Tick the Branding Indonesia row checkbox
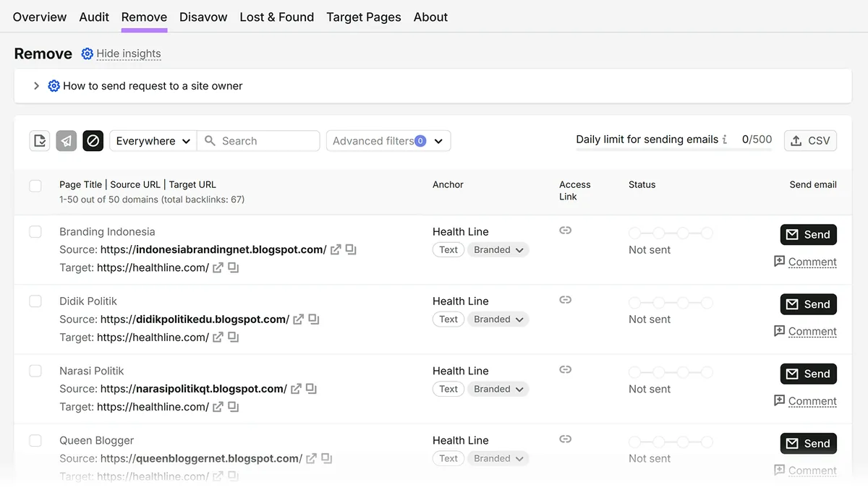 tap(35, 232)
